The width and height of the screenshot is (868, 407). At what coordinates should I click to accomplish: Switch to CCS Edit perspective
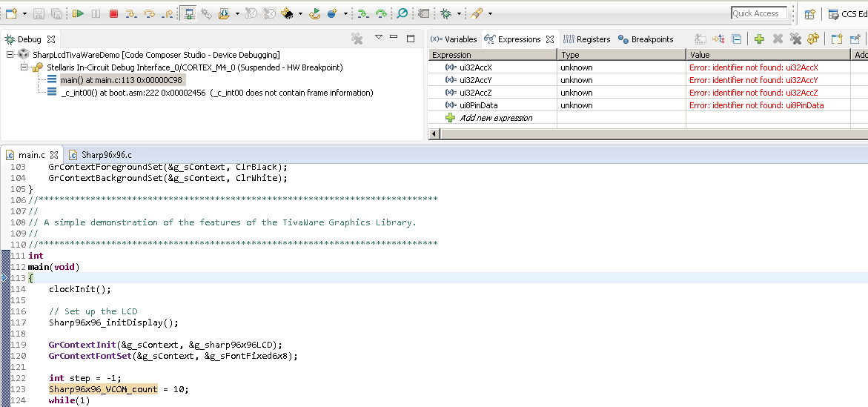tap(847, 14)
